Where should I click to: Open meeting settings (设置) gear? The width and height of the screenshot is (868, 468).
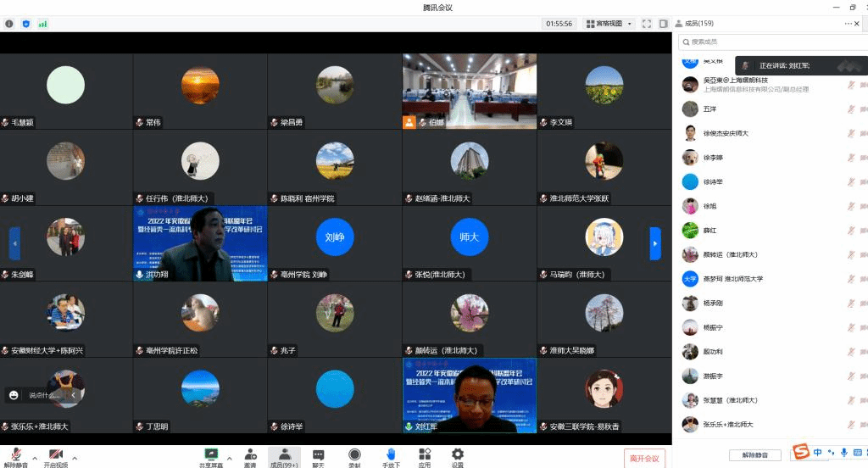coord(458,456)
